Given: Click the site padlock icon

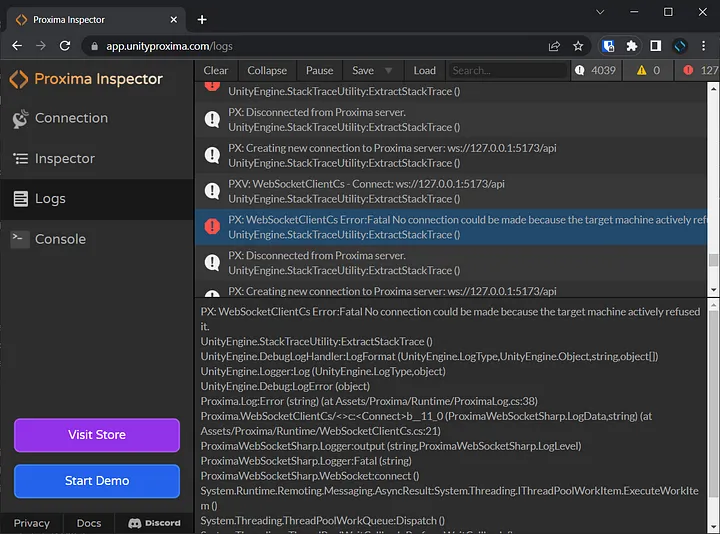Looking at the screenshot, I should (x=94, y=46).
